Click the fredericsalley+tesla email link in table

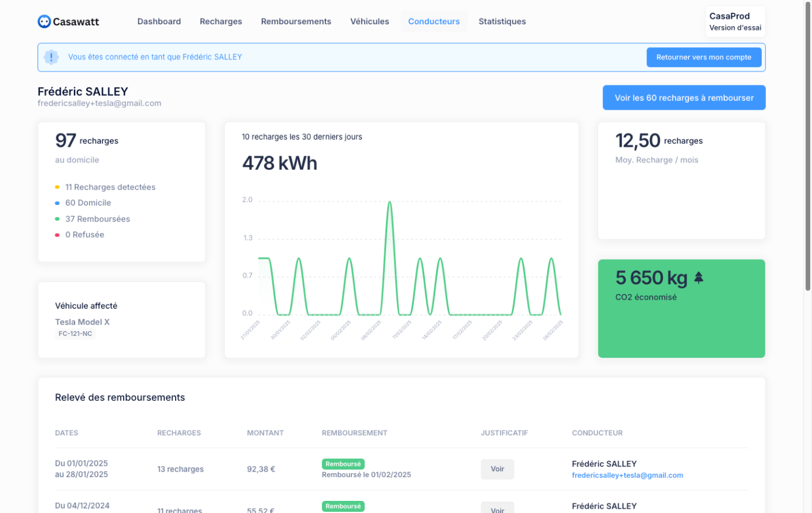(x=627, y=475)
